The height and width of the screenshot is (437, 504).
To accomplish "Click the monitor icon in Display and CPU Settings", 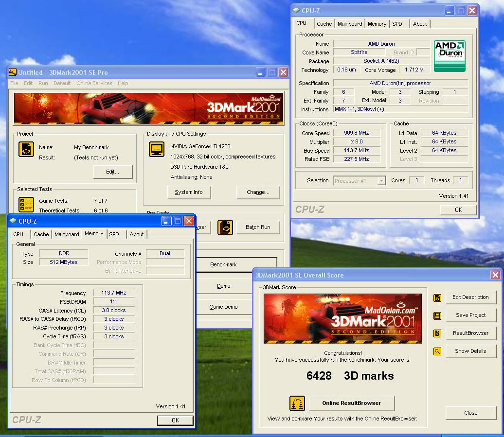I will (157, 149).
